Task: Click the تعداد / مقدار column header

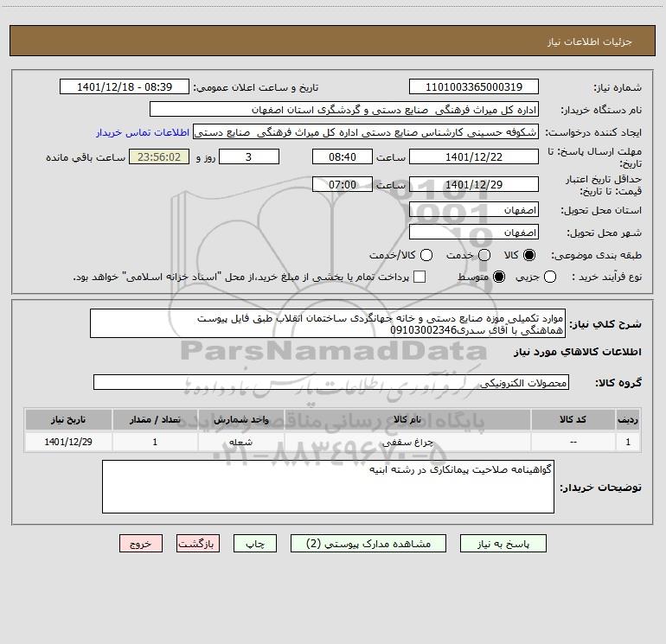Action: [155, 419]
